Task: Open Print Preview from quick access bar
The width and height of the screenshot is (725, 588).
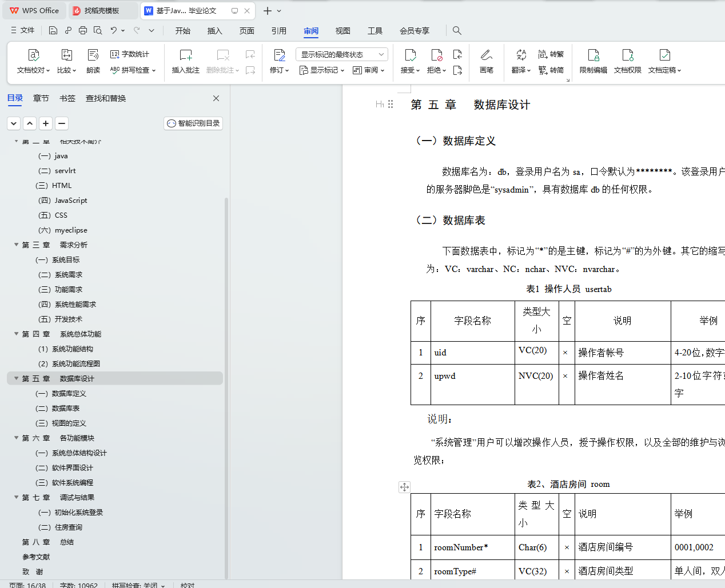Action: pos(98,30)
